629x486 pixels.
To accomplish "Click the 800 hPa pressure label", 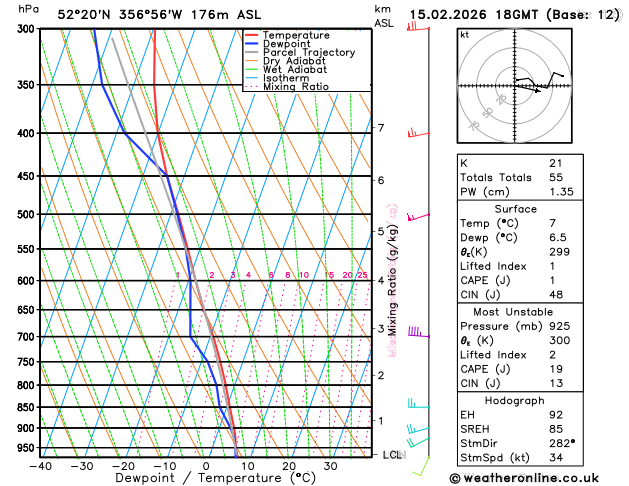I will point(28,385).
